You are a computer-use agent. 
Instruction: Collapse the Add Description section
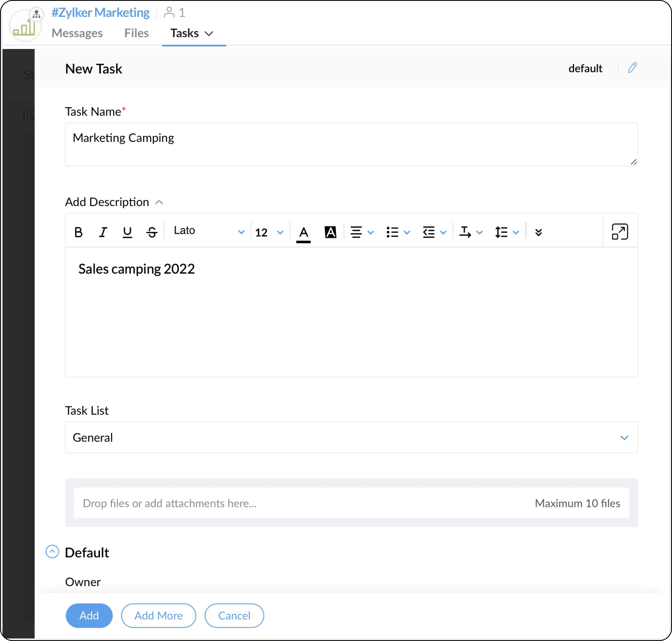(159, 202)
